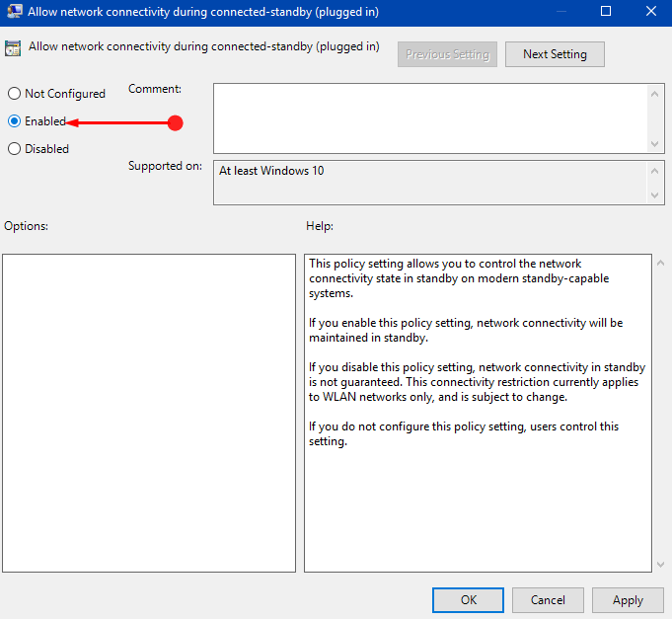Go to the Next Setting
The image size is (672, 619).
tap(555, 54)
